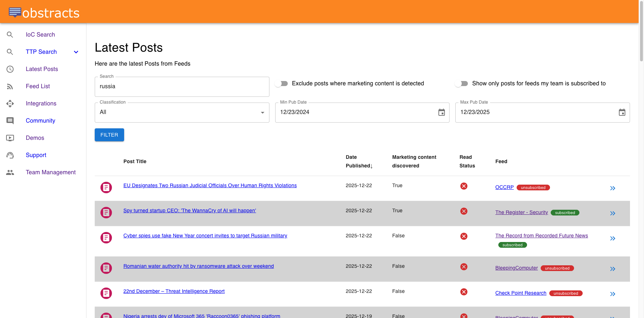The height and width of the screenshot is (318, 644).
Task: Open Romanian water authority ransomware post link
Action: click(x=198, y=266)
